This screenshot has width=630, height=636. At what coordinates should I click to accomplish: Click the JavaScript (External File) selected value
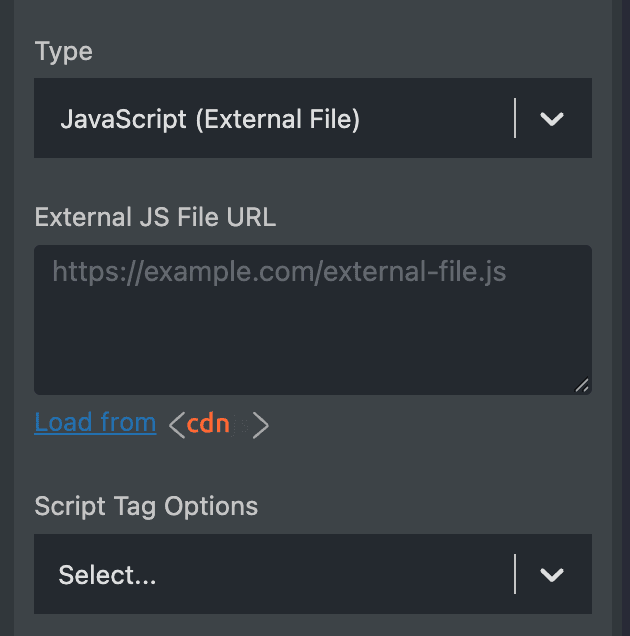pyautogui.click(x=210, y=119)
